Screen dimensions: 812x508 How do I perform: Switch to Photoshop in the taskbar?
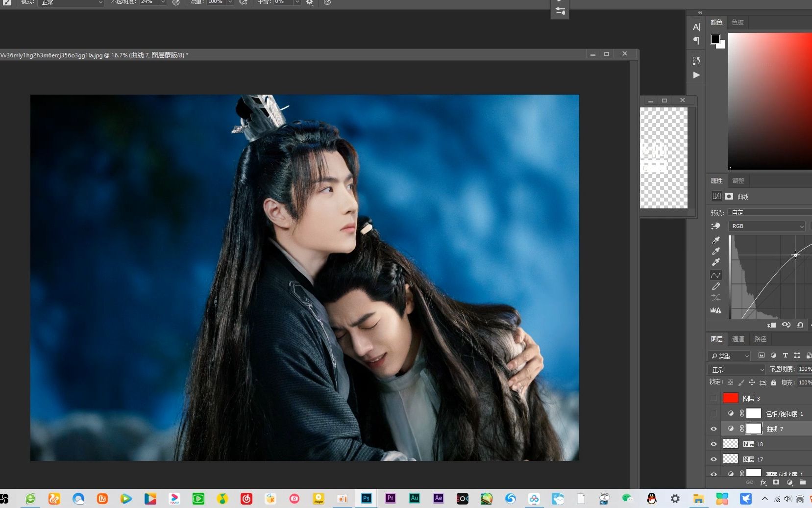point(366,498)
